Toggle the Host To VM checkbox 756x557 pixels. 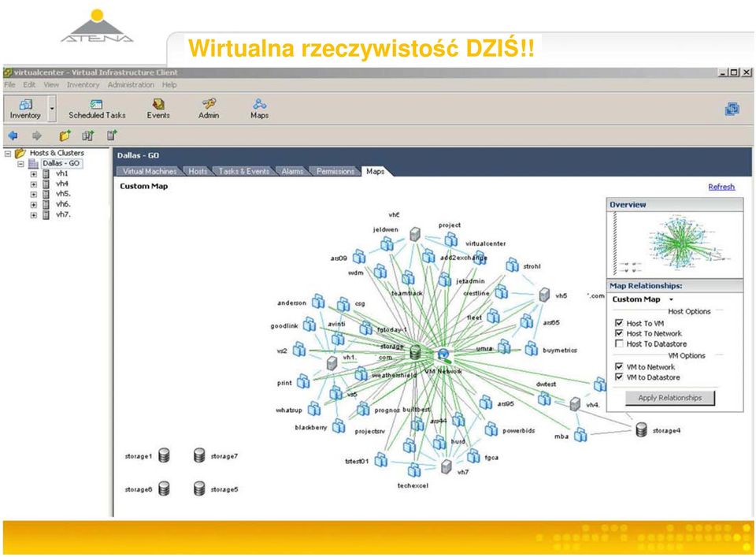pos(619,323)
